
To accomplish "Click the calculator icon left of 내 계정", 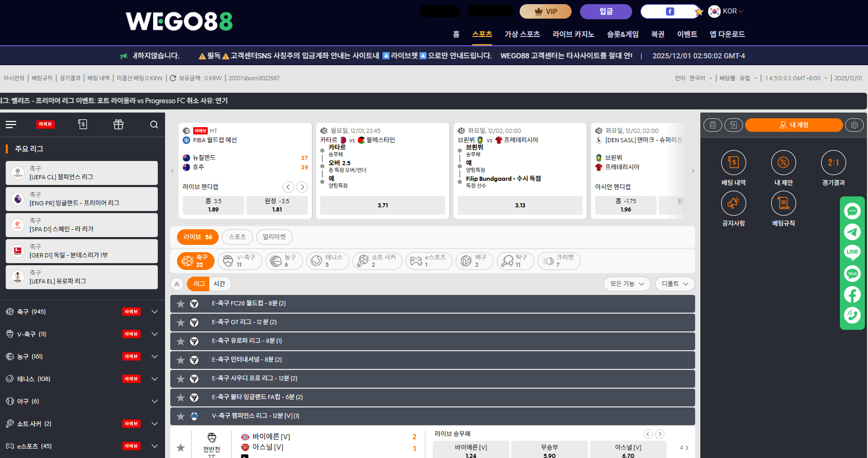I will (x=713, y=125).
